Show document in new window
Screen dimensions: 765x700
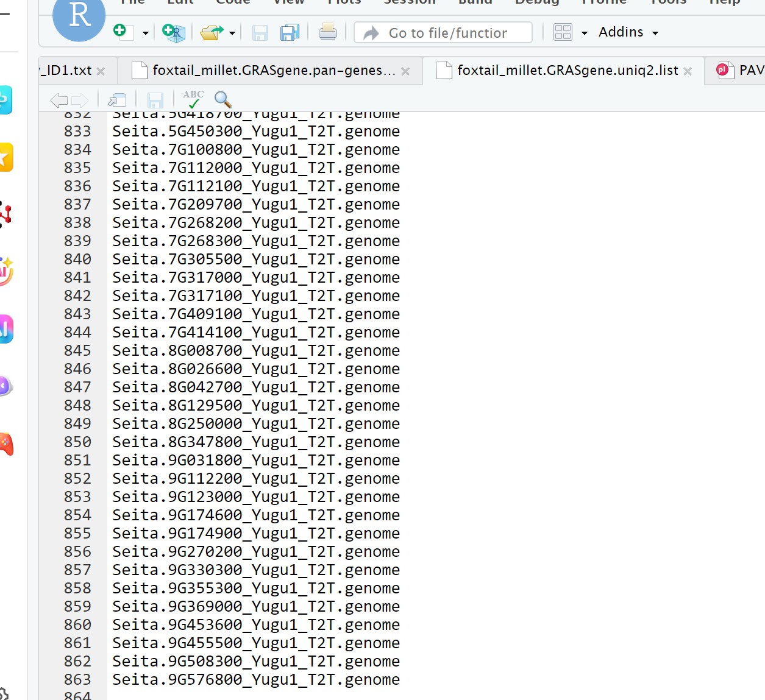click(117, 100)
